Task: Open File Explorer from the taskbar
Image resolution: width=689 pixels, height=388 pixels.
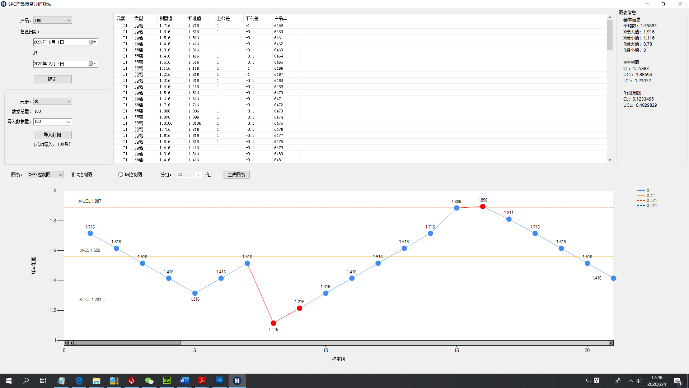Action: 96,381
